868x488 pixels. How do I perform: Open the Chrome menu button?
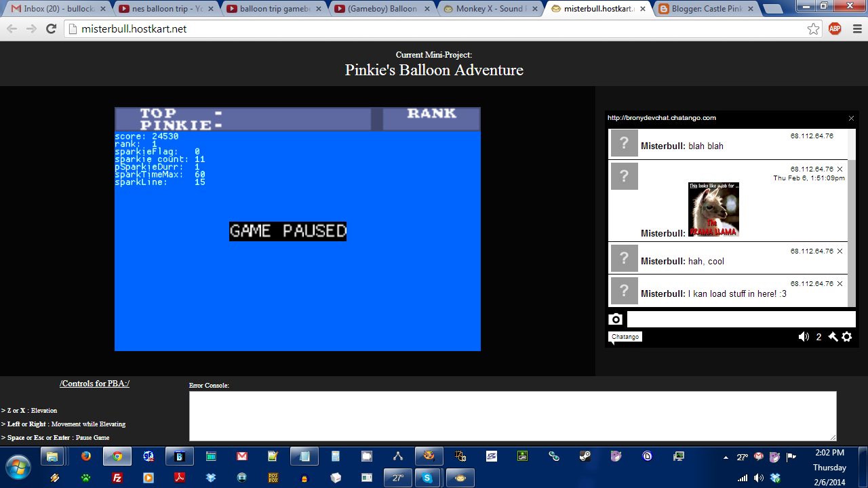tap(856, 29)
